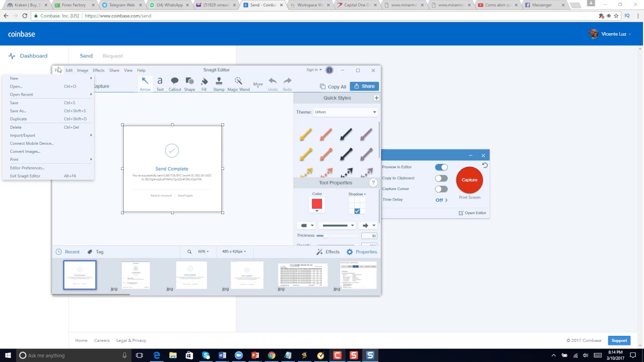Select the Magic Wand tool
Viewport: 644px width, 362px height.
point(238,84)
